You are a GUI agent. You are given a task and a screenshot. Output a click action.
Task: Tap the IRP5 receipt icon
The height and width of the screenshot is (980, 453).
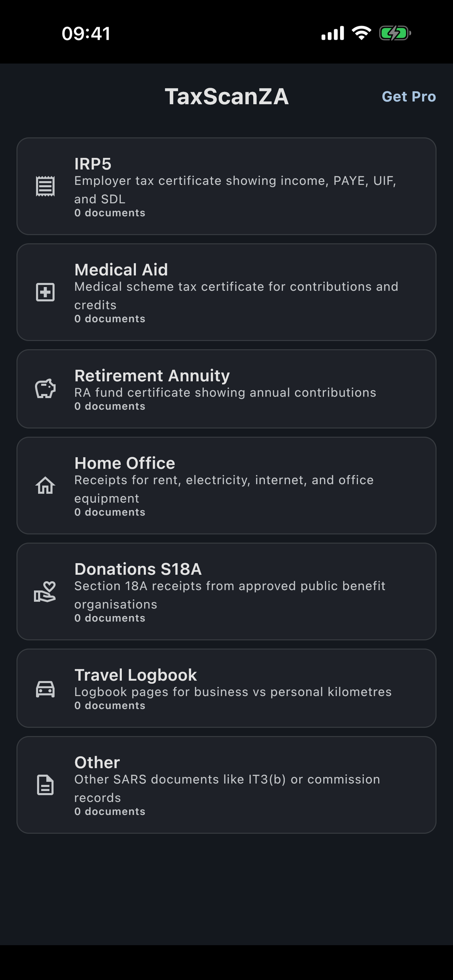point(45,186)
